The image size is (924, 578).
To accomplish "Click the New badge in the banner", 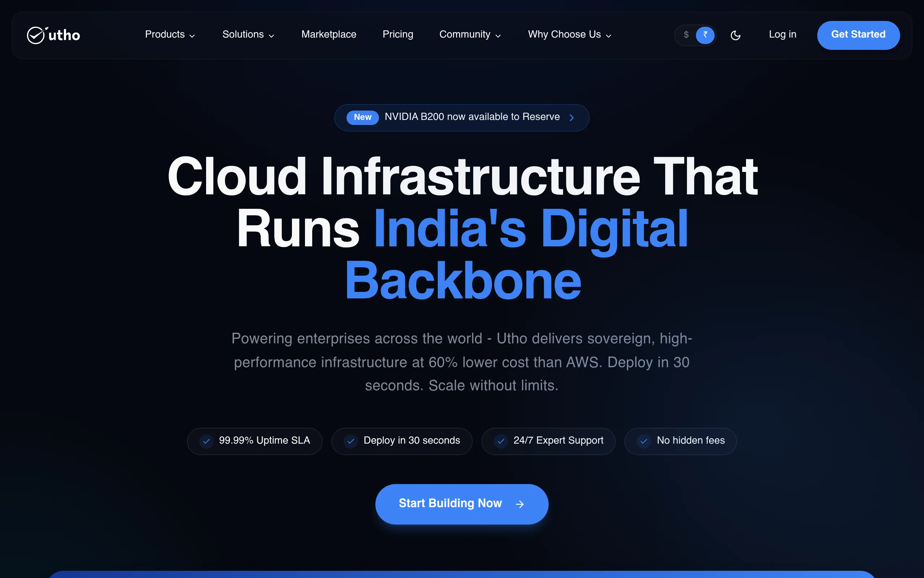I will tap(362, 117).
